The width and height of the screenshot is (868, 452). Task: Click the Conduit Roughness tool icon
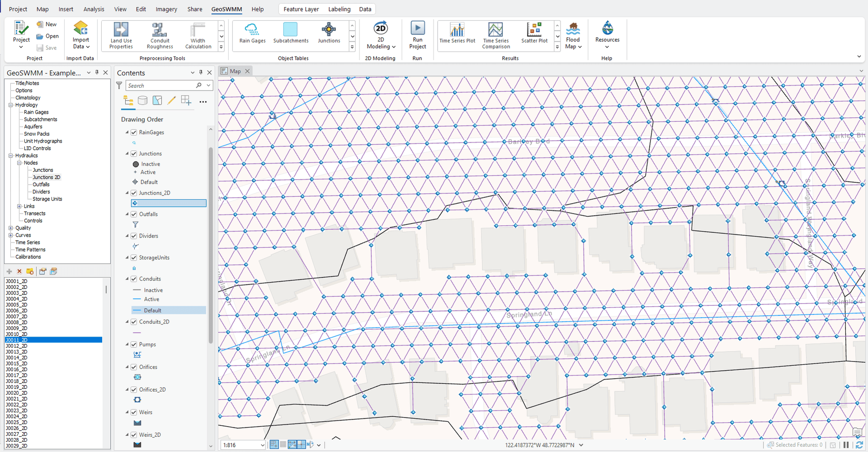pyautogui.click(x=160, y=30)
